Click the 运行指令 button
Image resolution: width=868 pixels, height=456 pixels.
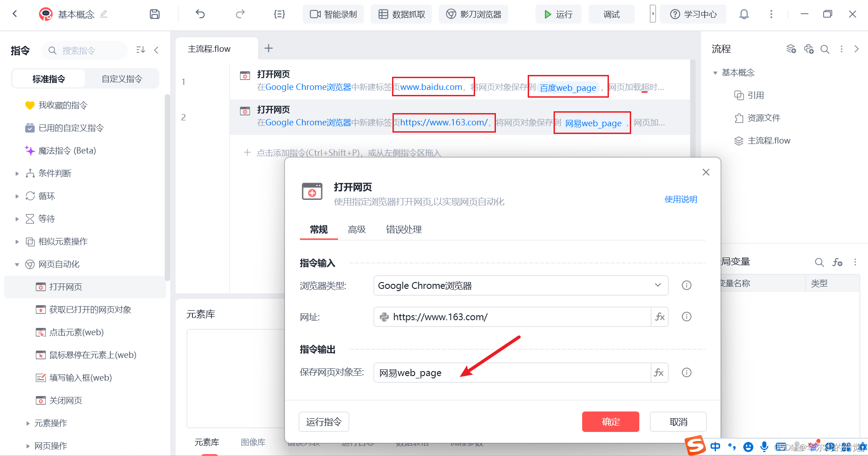click(x=324, y=422)
